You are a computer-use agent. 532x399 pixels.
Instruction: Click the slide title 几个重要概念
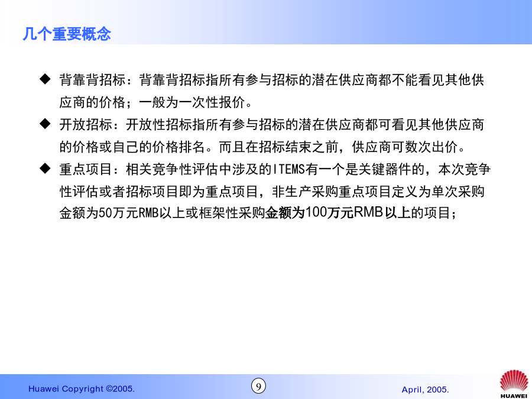coord(67,34)
